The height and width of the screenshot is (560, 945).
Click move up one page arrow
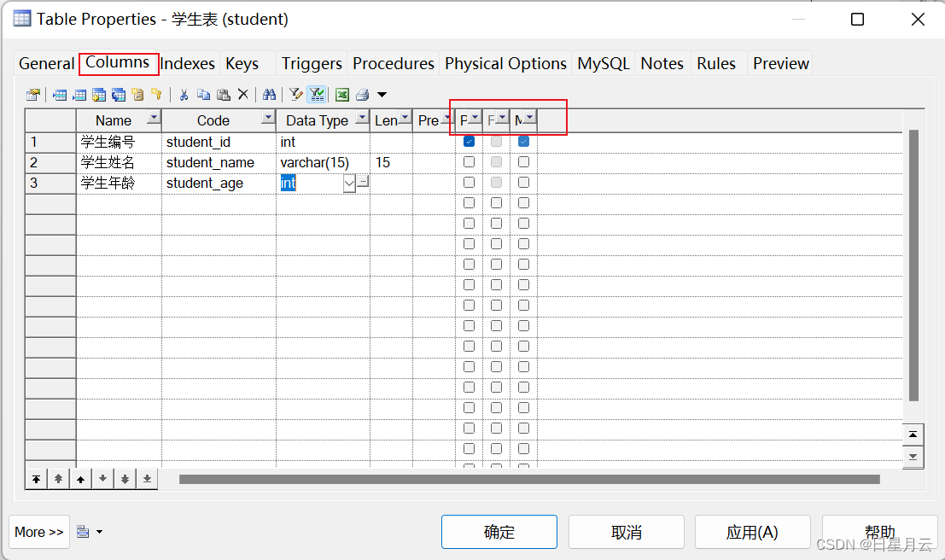click(x=58, y=479)
